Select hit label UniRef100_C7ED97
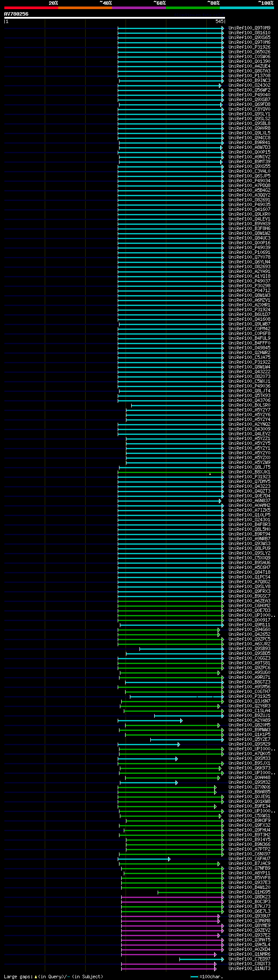Viewport: 278px width, 980px height. (x=249, y=959)
